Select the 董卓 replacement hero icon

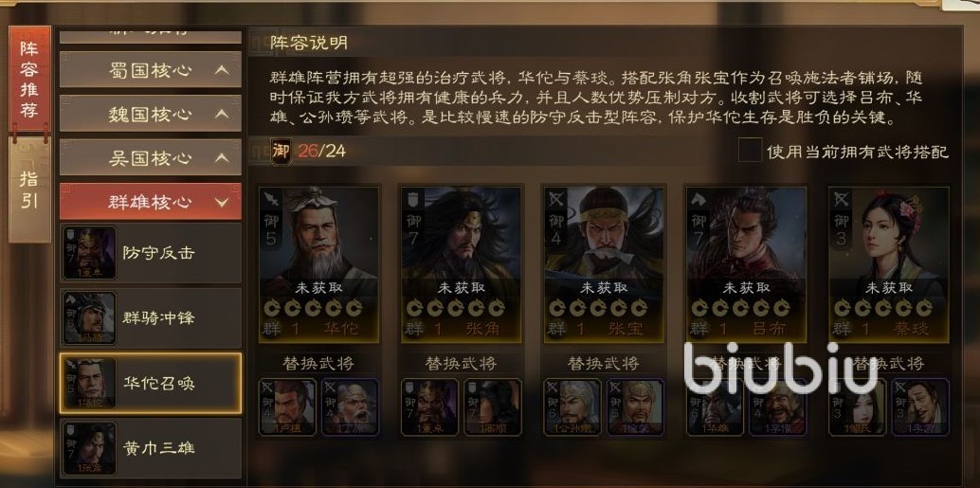(430, 407)
